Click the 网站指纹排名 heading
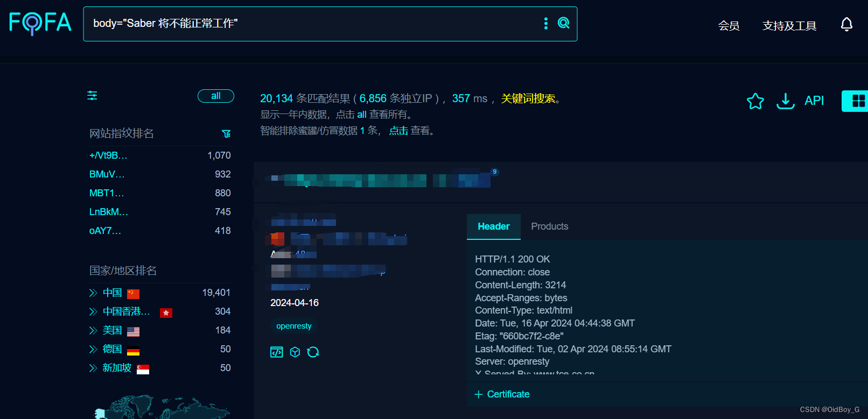868x419 pixels. click(x=122, y=133)
